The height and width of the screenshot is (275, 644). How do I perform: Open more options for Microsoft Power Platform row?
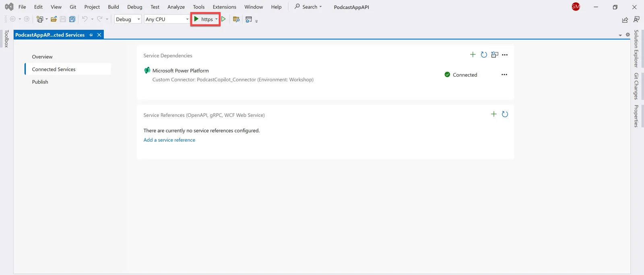point(504,74)
